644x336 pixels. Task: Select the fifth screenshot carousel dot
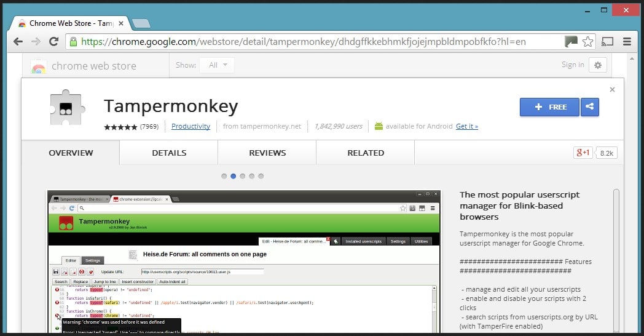click(261, 176)
